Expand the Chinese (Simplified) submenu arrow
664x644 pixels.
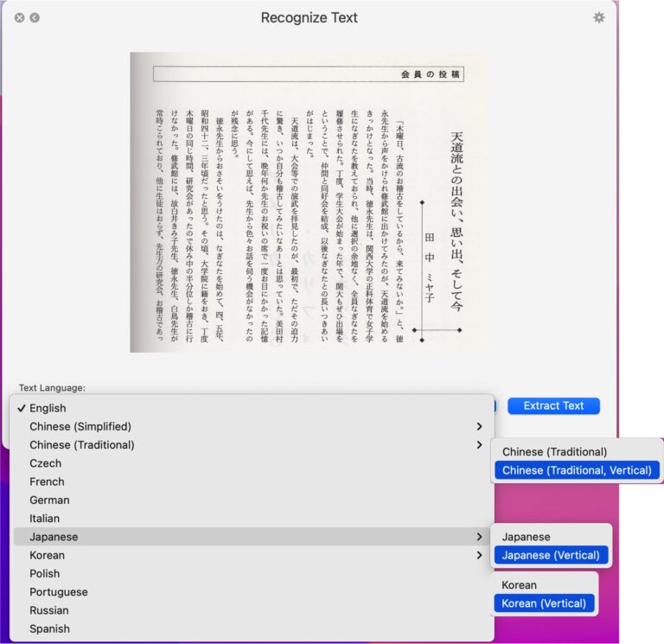click(x=479, y=426)
